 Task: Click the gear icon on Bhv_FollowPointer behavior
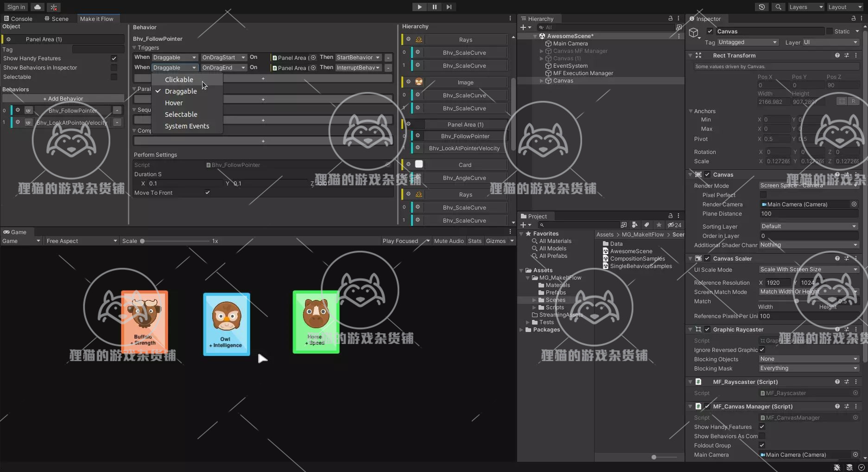[x=18, y=110]
